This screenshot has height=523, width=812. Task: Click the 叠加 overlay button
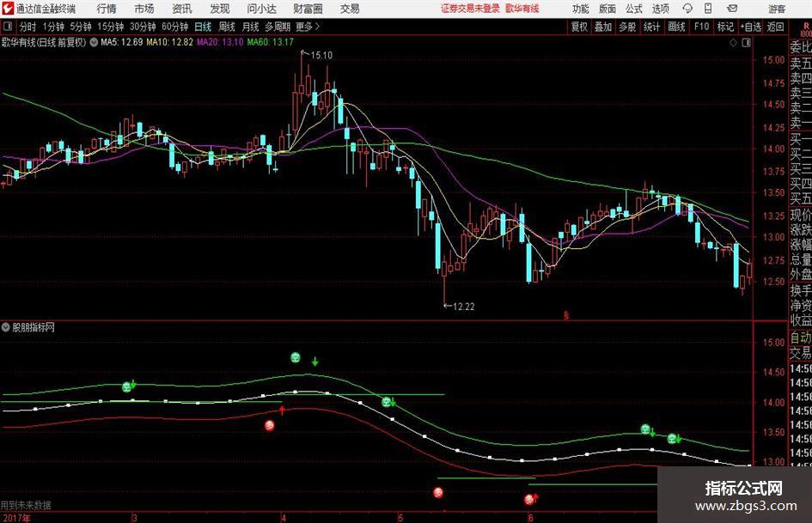point(603,27)
